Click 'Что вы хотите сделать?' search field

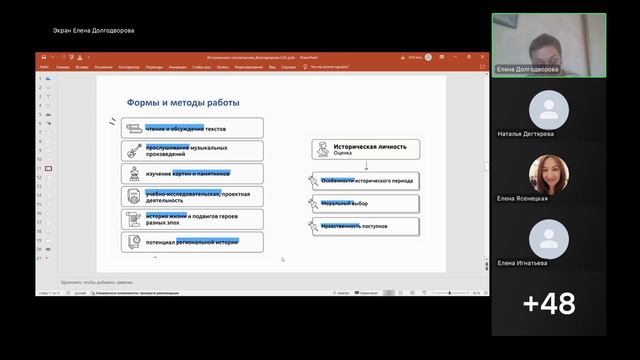coord(330,67)
